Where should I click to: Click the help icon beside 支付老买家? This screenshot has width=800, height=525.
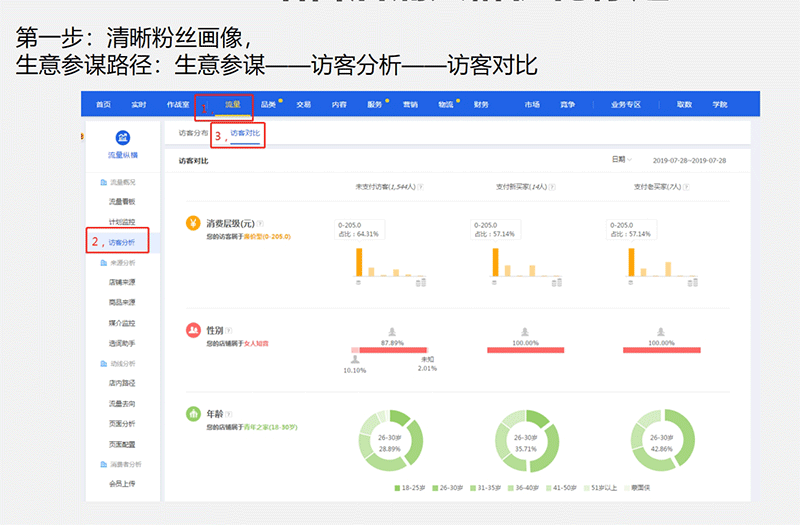tap(683, 187)
